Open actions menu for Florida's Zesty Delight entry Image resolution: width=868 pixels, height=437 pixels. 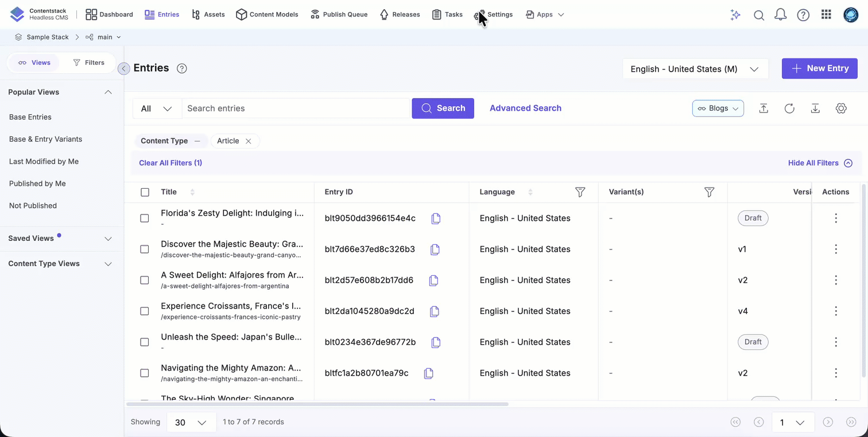pos(836,219)
